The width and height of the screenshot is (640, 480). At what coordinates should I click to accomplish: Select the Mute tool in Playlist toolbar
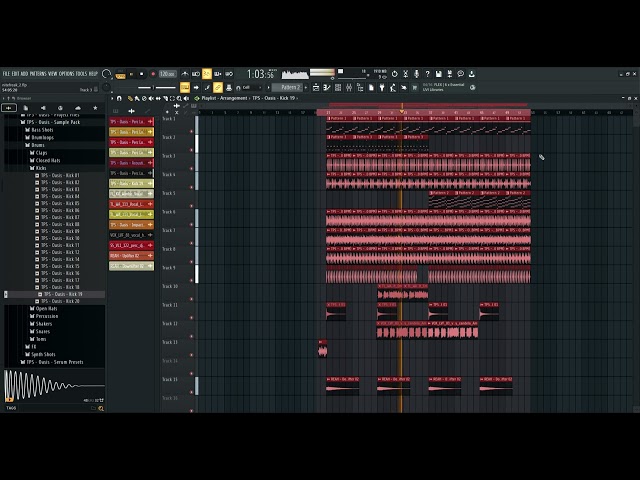(151, 98)
